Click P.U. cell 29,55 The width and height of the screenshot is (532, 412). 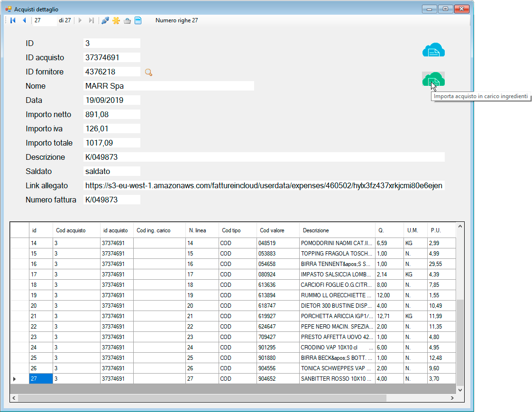point(441,264)
